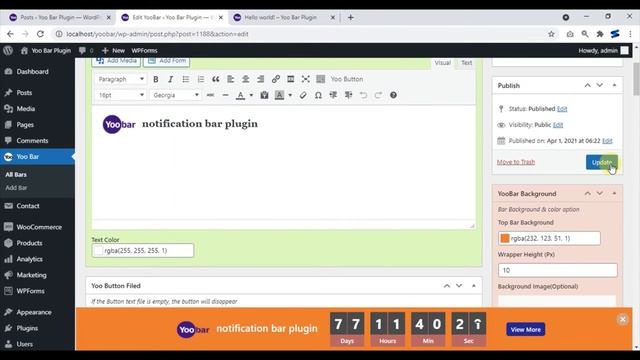The image size is (640, 360).
Task: Insert or edit link
Action: point(276,79)
